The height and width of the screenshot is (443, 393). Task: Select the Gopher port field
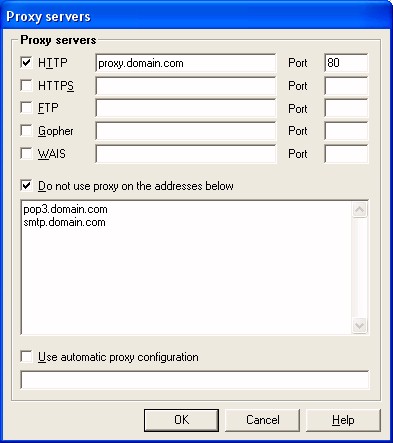(x=346, y=131)
